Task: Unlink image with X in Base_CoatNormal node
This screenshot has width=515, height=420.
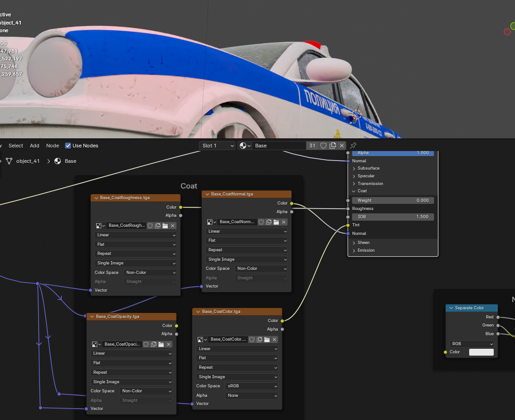Action: tap(284, 222)
